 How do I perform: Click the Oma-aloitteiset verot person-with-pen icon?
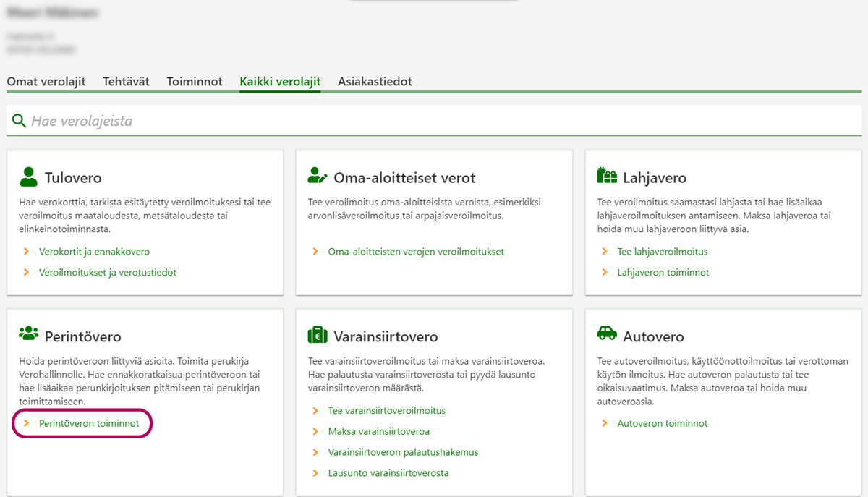[318, 177]
